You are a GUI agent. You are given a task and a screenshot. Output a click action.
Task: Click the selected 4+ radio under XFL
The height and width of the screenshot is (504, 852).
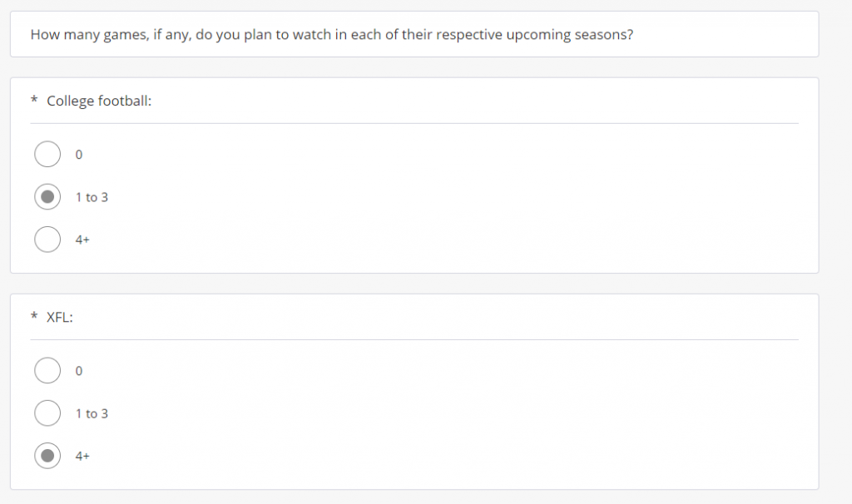point(47,456)
